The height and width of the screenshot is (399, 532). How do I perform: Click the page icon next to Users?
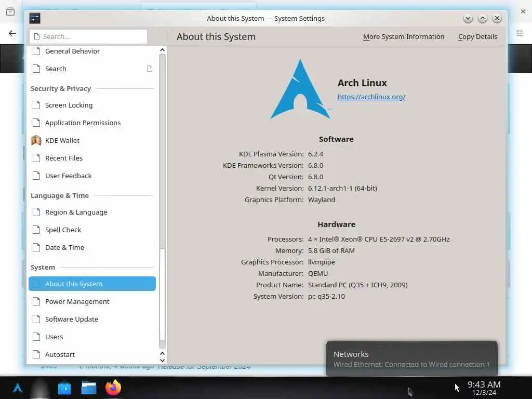click(x=36, y=337)
